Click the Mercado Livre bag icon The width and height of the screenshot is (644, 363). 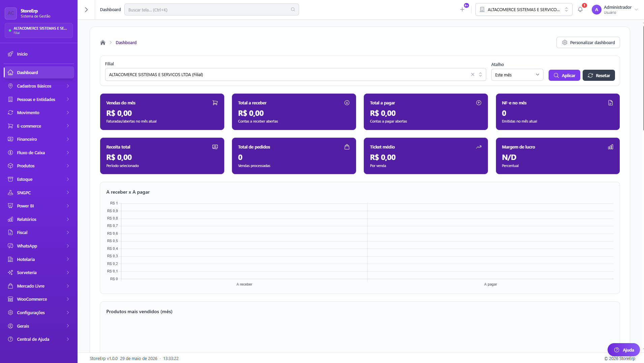(x=10, y=286)
